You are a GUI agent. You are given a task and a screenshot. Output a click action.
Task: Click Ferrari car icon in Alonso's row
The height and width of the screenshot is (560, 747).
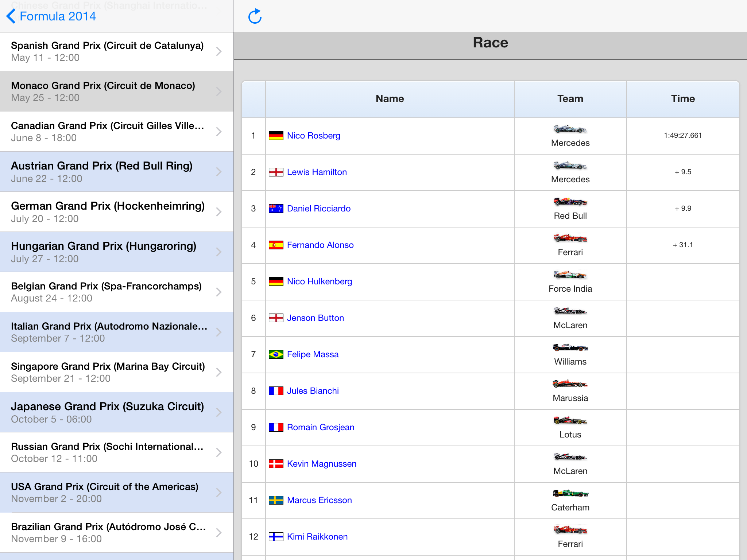tap(570, 238)
